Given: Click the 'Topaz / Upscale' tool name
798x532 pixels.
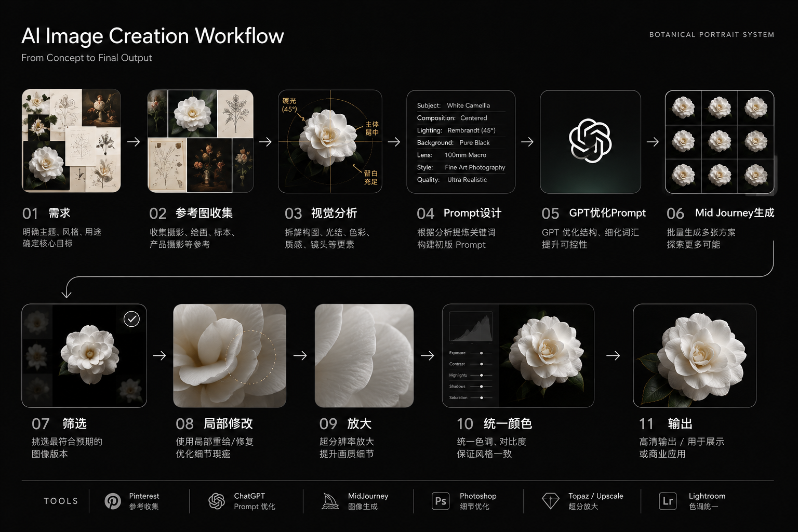Looking at the screenshot, I should point(596,496).
